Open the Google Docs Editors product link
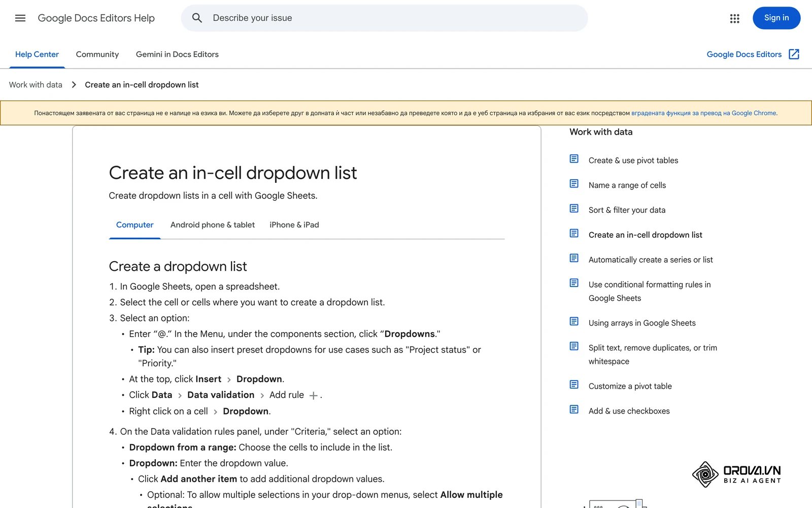 744,54
